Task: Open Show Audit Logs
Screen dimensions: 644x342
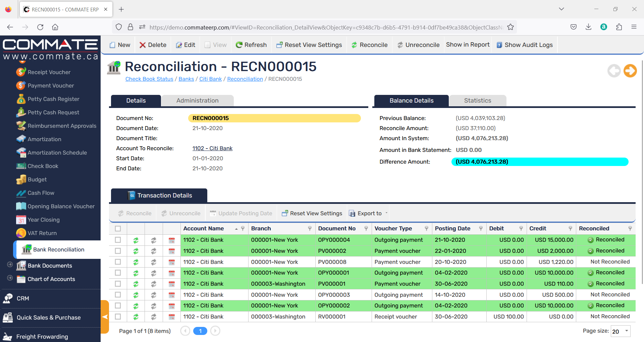Action: click(x=525, y=45)
